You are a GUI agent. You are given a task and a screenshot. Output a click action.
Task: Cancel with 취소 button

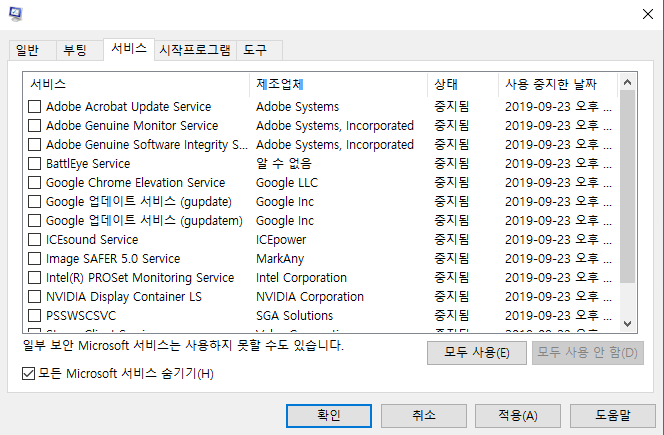coord(424,416)
